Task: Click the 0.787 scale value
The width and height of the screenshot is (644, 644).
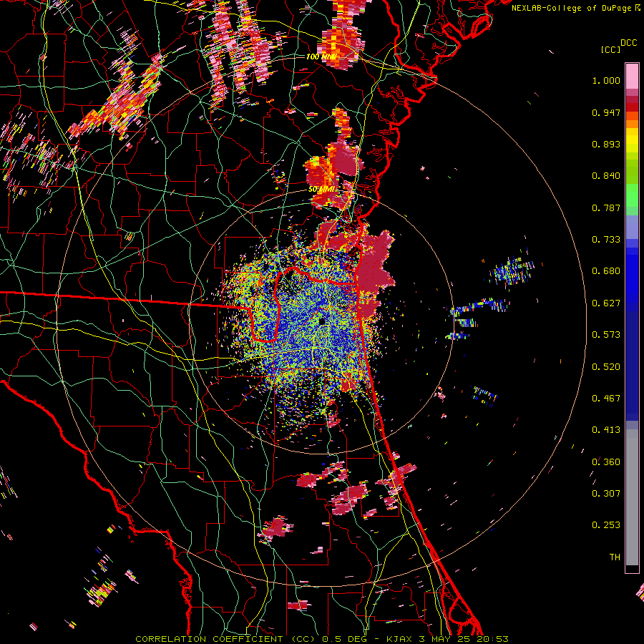Action: 606,208
